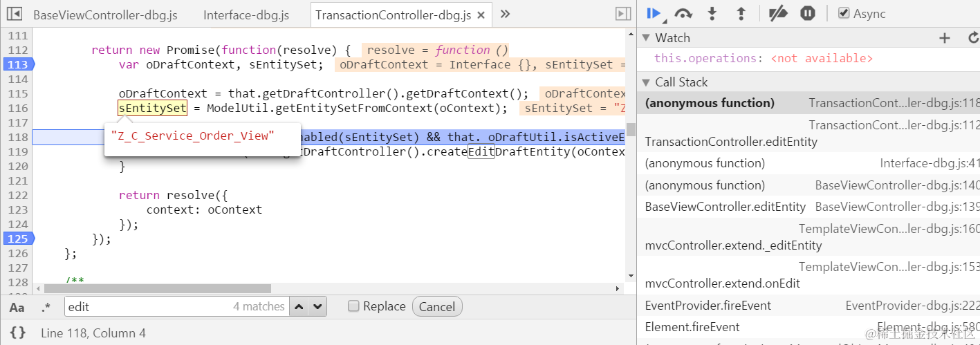Open the BaseViewController-dbg.js:140 source link

[897, 185]
